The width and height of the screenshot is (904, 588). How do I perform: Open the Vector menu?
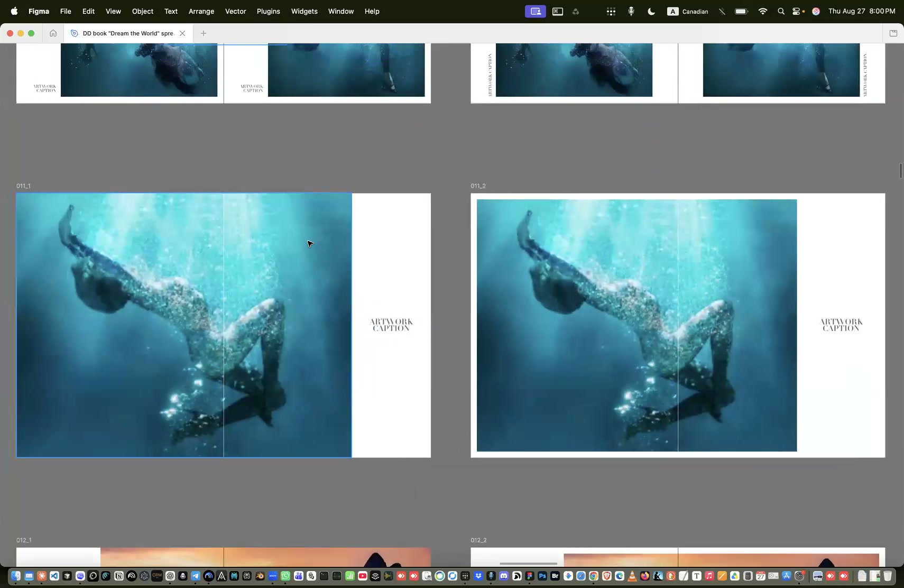236,11
